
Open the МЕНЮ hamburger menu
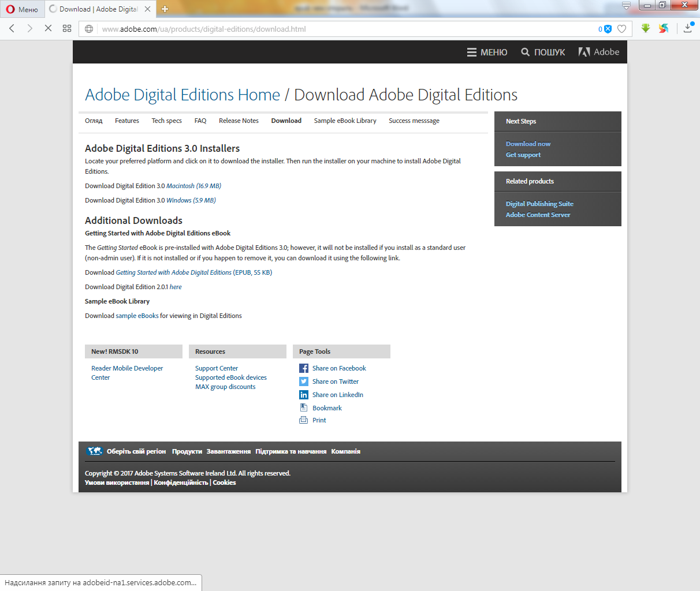(487, 52)
